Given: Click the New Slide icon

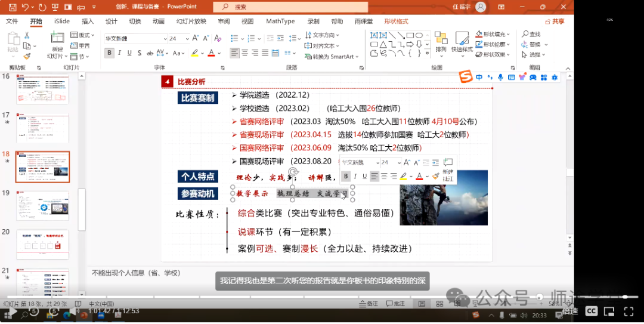Looking at the screenshot, I should (57, 38).
